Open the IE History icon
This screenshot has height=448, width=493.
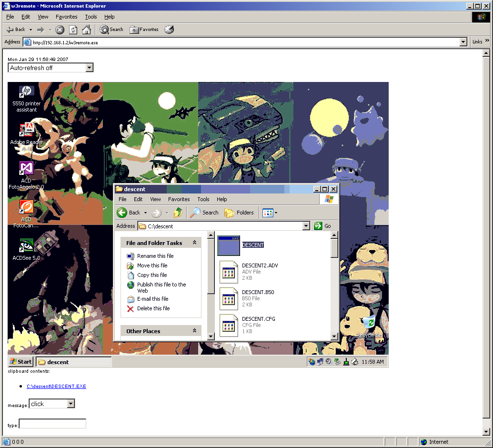[x=169, y=30]
